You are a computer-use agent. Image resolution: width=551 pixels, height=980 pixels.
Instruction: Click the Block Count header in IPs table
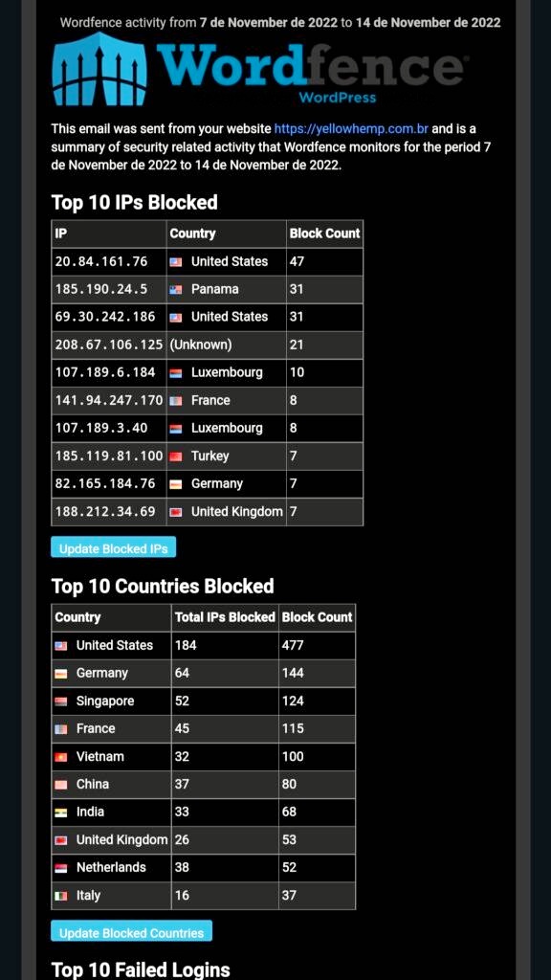[325, 234]
